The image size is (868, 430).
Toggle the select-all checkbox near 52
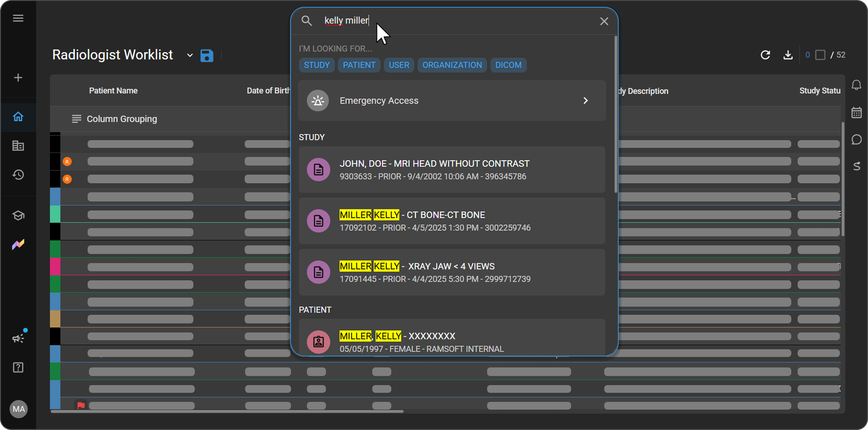click(820, 55)
